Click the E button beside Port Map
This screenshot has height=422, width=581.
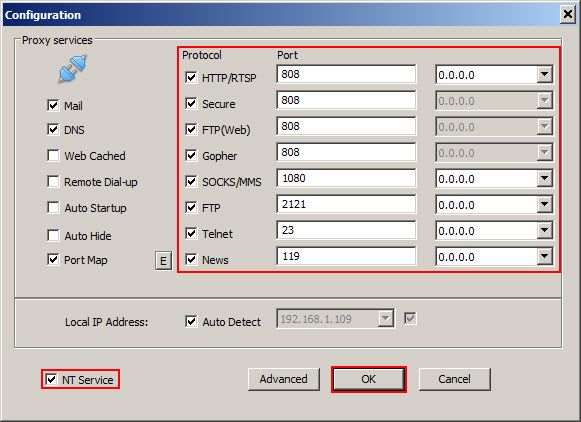(x=163, y=260)
